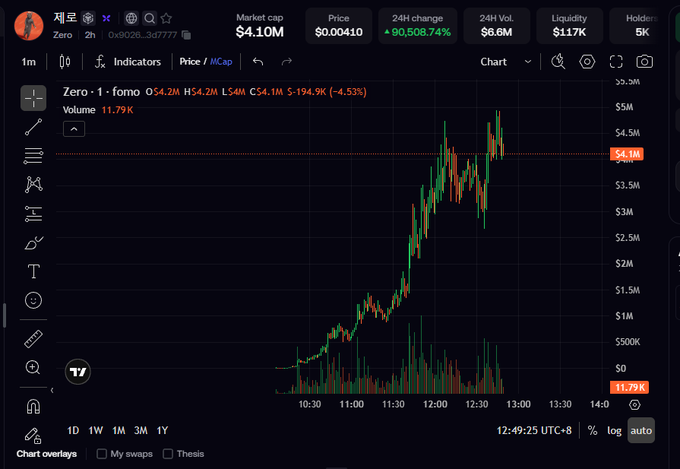Click the Zero token avatar image

pos(29,26)
